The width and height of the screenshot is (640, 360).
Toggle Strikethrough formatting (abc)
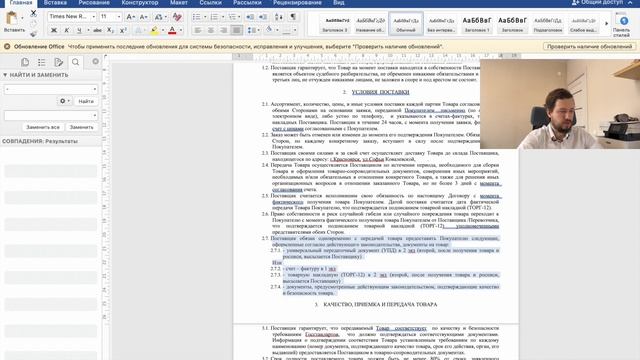click(x=97, y=30)
